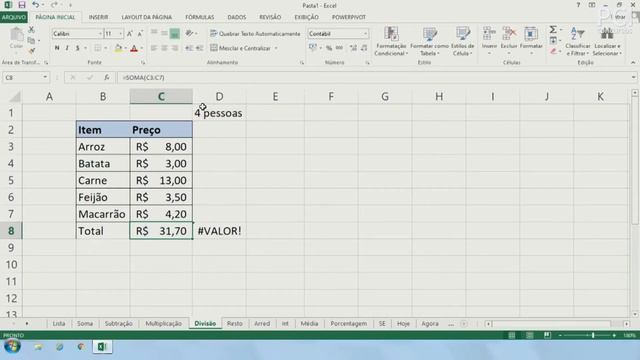Screen dimensions: 640x360
Task: Apply cell borders icon
Action: pyautogui.click(x=98, y=48)
